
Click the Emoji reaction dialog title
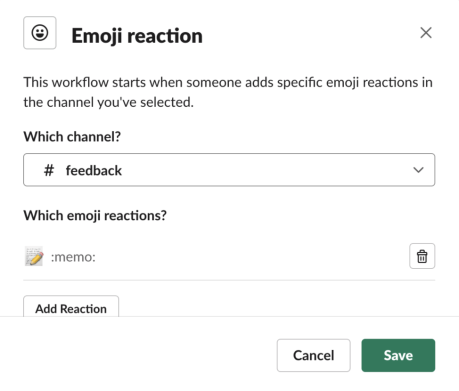137,36
